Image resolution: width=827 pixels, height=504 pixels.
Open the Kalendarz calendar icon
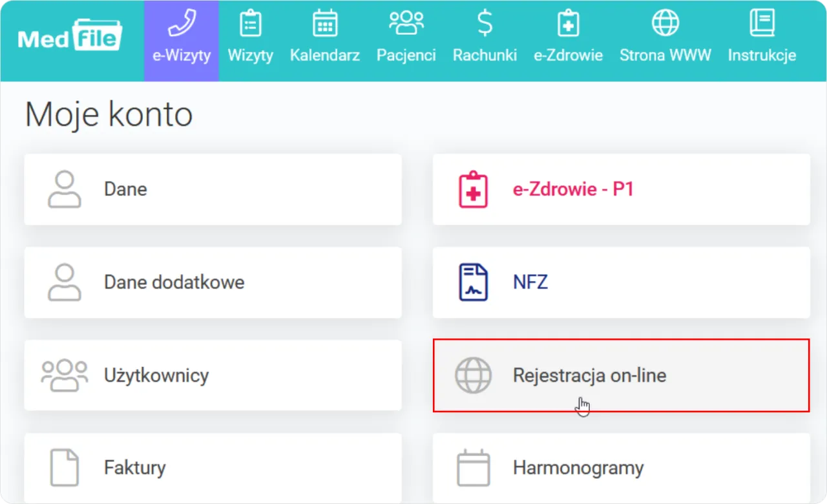pyautogui.click(x=325, y=24)
